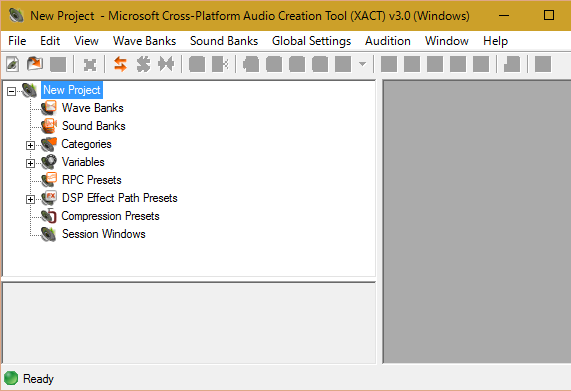This screenshot has width=571, height=391.
Task: Expand the DSP Effect Path Presets node
Action: point(31,199)
